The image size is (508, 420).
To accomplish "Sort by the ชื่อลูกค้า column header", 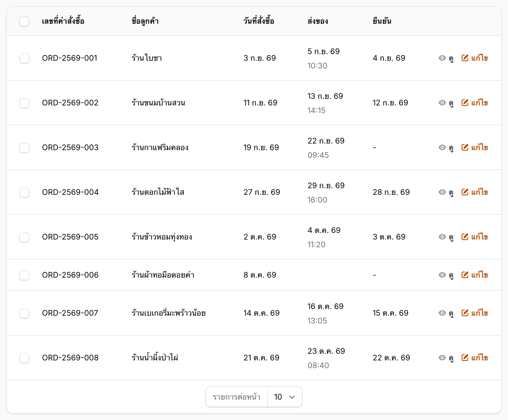I will pos(145,21).
